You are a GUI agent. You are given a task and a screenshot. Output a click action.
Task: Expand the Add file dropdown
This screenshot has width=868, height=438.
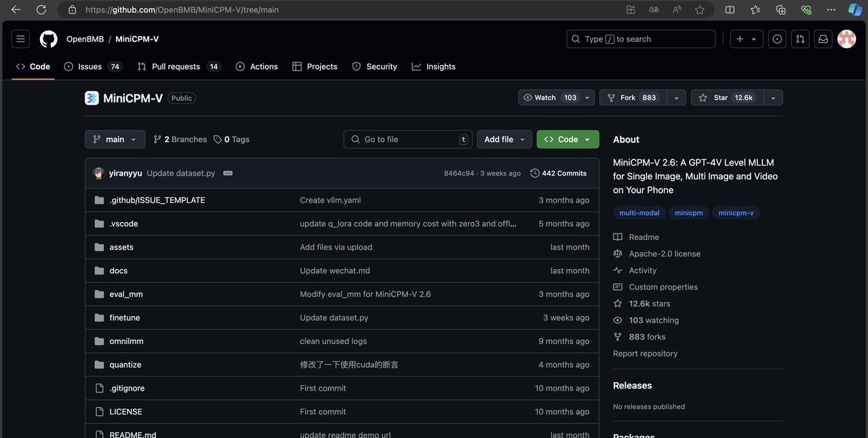click(505, 140)
